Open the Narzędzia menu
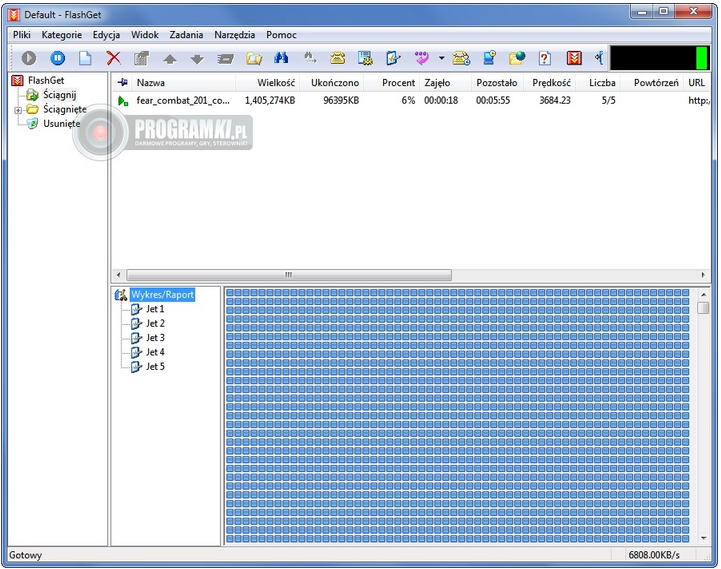The width and height of the screenshot is (721, 569). [235, 35]
